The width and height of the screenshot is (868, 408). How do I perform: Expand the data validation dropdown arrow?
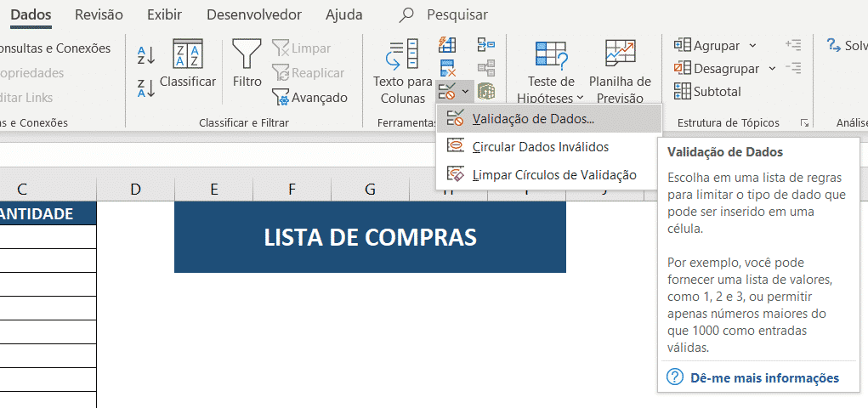pyautogui.click(x=466, y=91)
